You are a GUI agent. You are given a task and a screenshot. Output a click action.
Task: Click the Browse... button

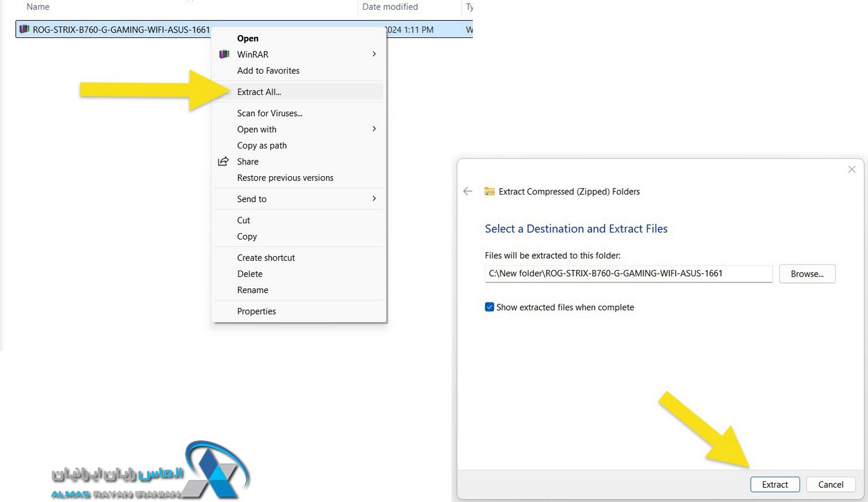click(807, 274)
